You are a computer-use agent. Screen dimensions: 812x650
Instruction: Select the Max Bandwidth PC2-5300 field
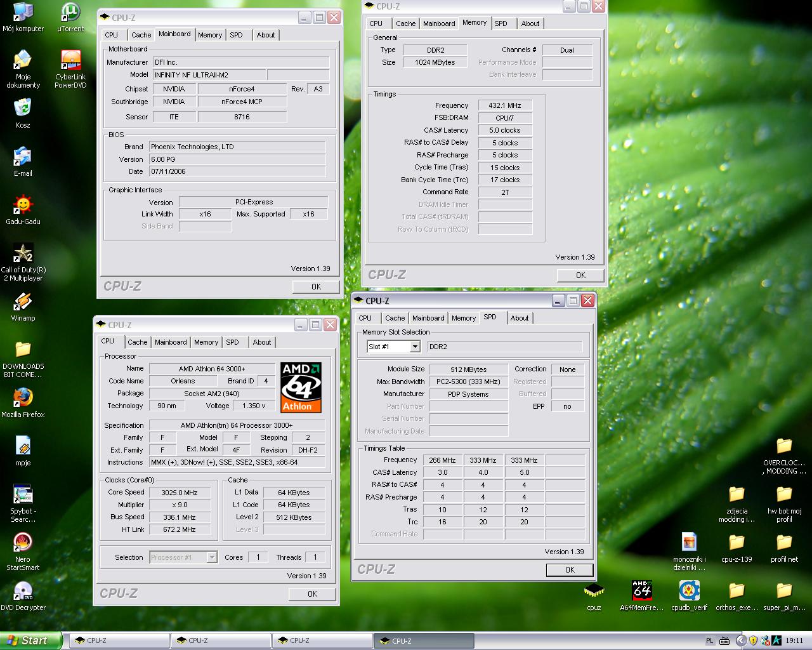(x=469, y=381)
